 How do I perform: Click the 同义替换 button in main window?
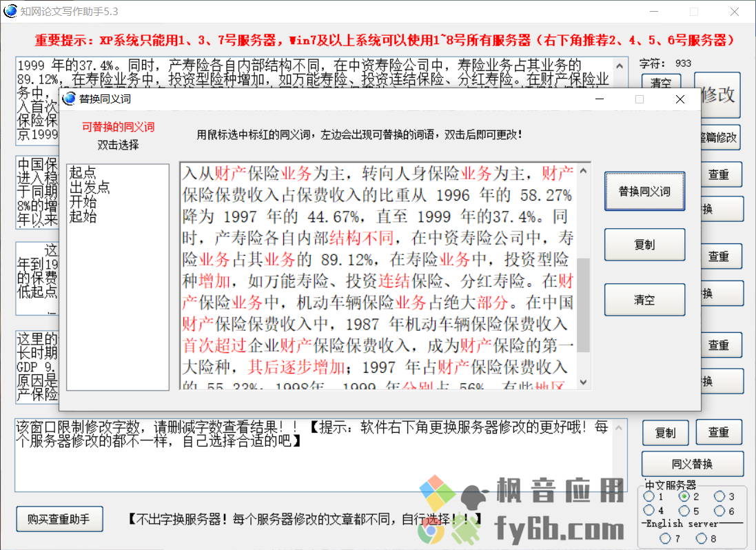692,464
